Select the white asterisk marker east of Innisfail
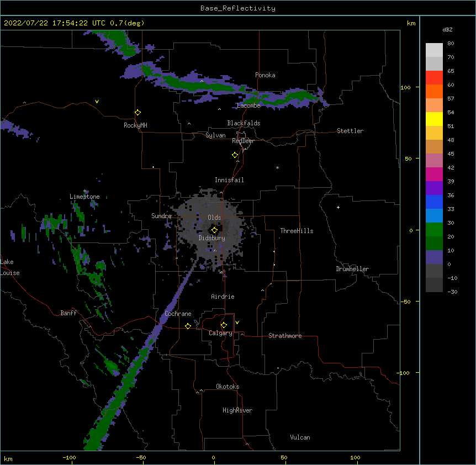Viewport: 476px width, 465px height. [277, 167]
